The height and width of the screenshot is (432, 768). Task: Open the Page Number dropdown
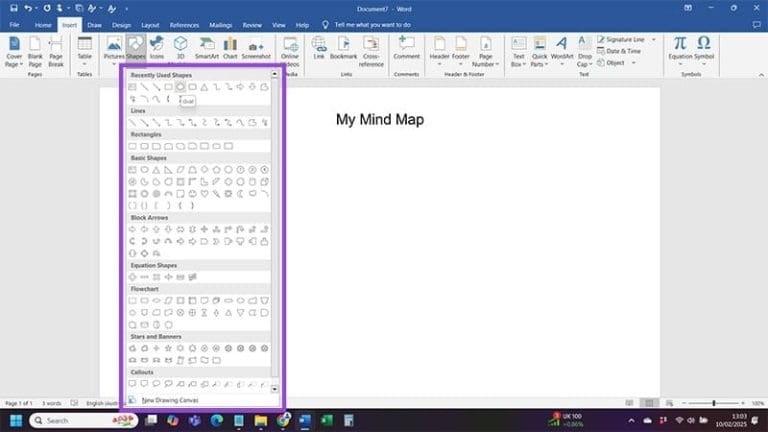coord(485,51)
